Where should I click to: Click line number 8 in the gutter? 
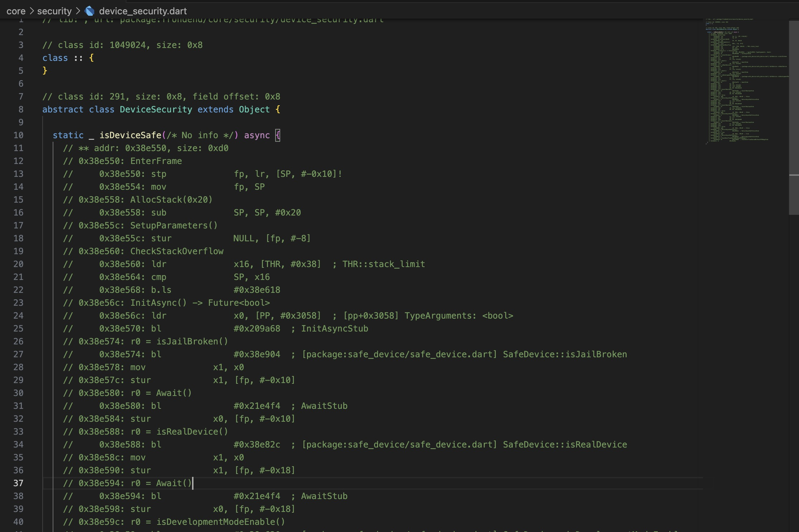coord(21,110)
